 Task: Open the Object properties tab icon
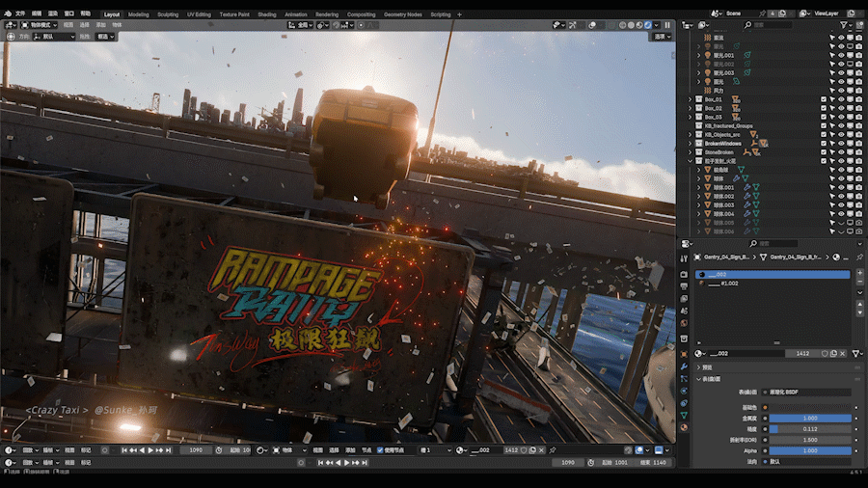684,354
